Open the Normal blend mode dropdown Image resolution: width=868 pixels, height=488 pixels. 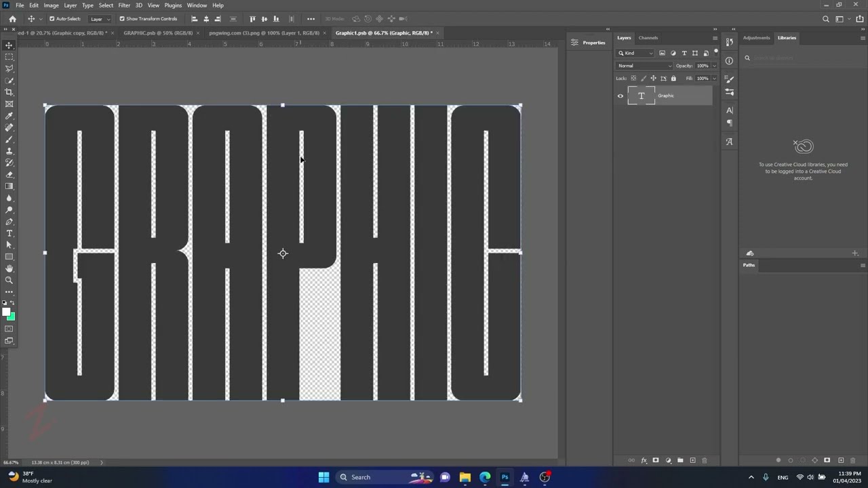(644, 66)
